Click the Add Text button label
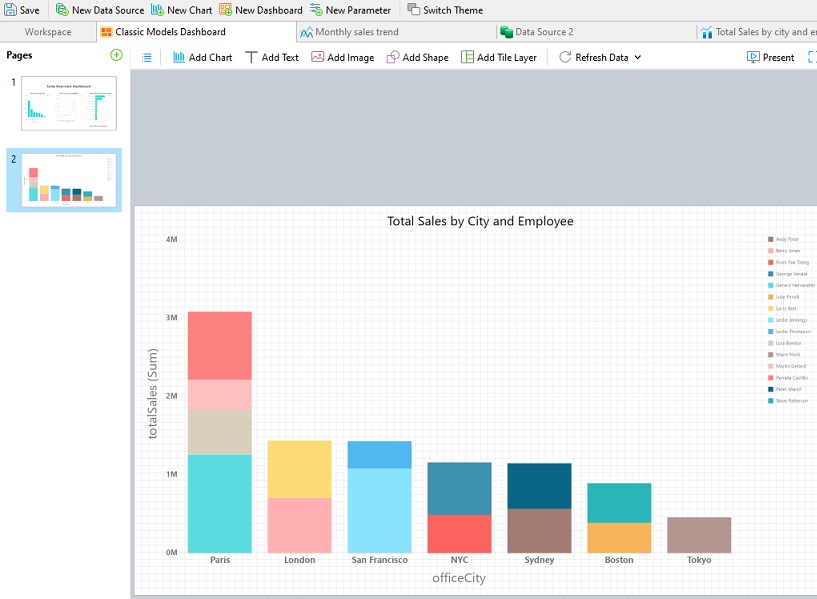 pyautogui.click(x=280, y=57)
